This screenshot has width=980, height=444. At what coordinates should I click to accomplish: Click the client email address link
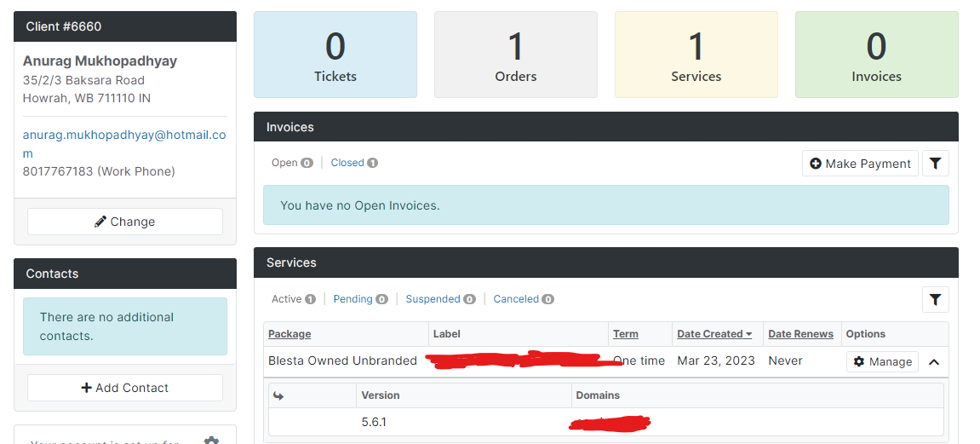124,144
